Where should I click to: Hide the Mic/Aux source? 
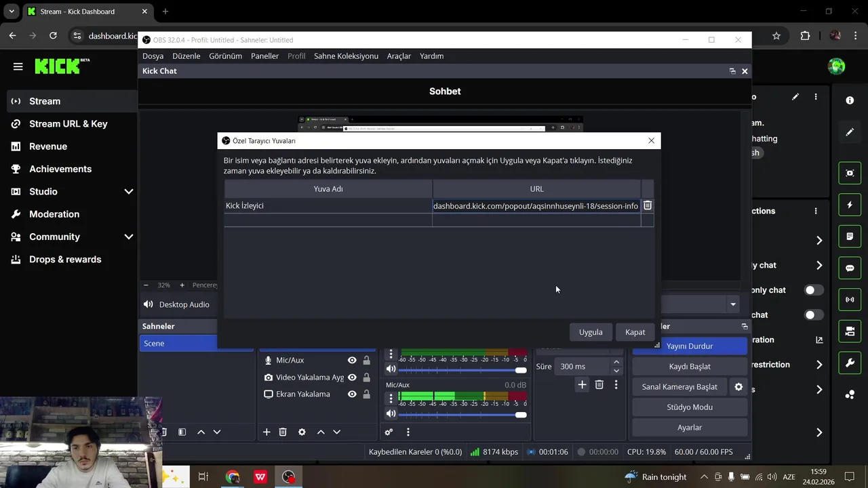tap(352, 360)
